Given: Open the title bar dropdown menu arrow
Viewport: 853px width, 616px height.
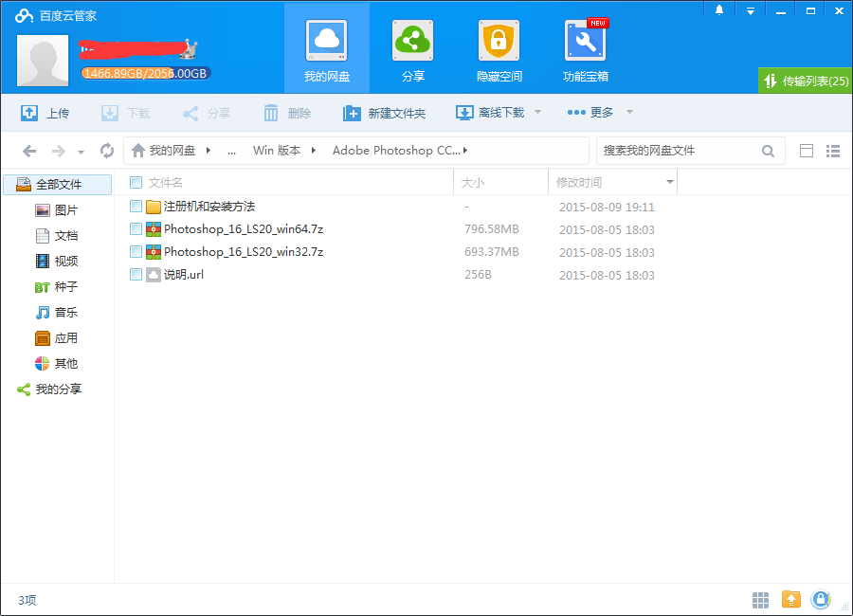Looking at the screenshot, I should tap(751, 10).
